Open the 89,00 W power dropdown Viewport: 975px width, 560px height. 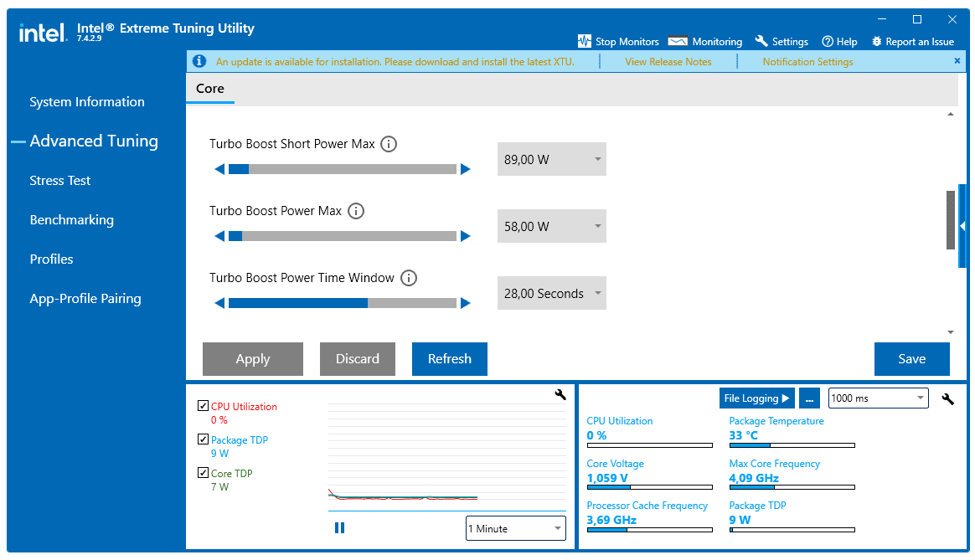[x=551, y=159]
